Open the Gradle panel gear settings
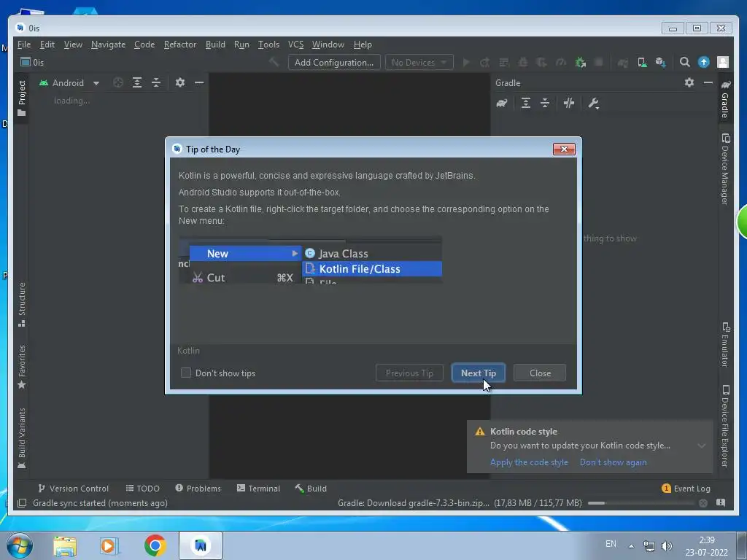 click(x=689, y=83)
